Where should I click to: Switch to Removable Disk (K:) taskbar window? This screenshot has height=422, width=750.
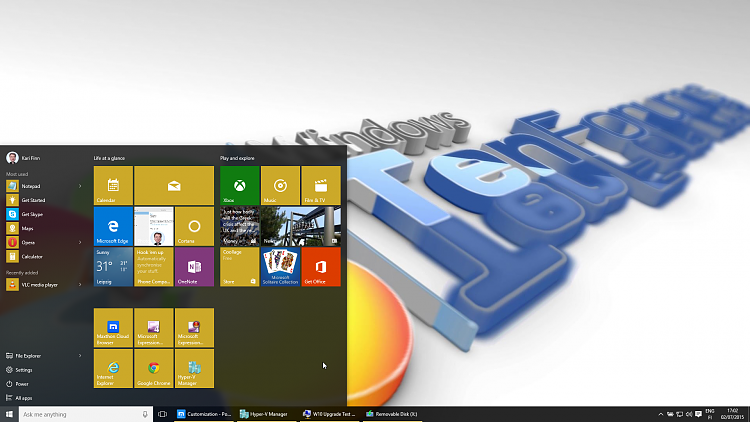point(392,414)
